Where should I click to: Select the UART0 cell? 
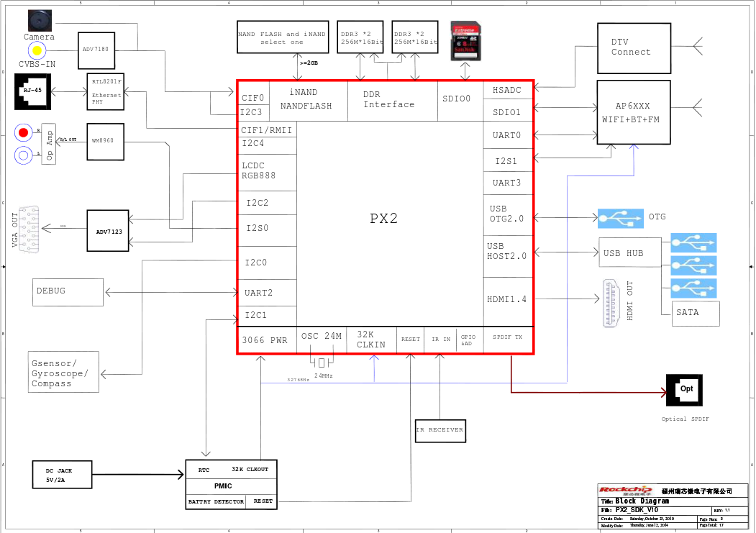[508, 135]
